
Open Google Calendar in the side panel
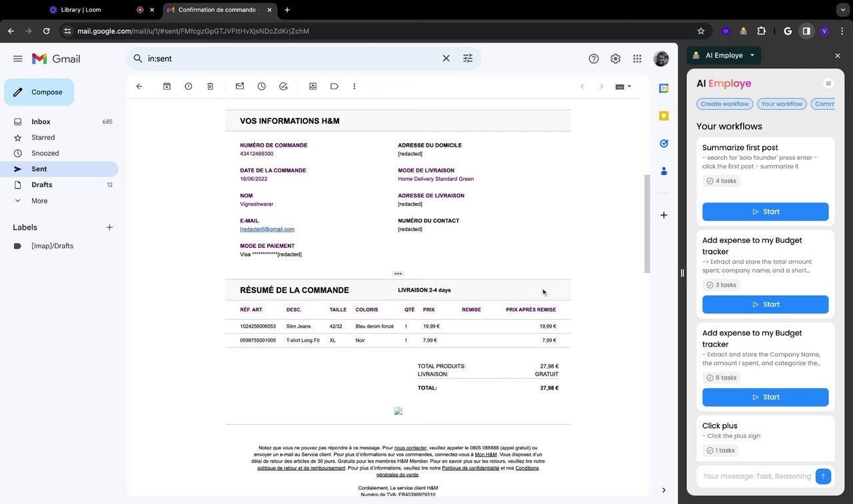(x=663, y=87)
